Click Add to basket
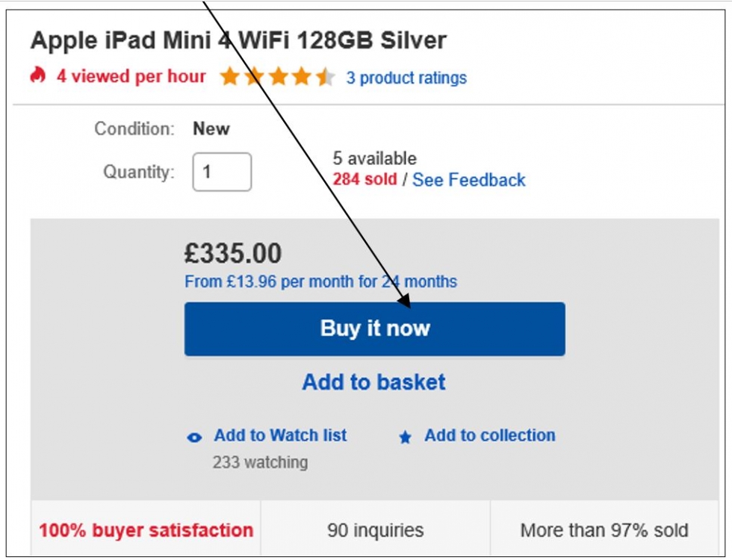 374,382
